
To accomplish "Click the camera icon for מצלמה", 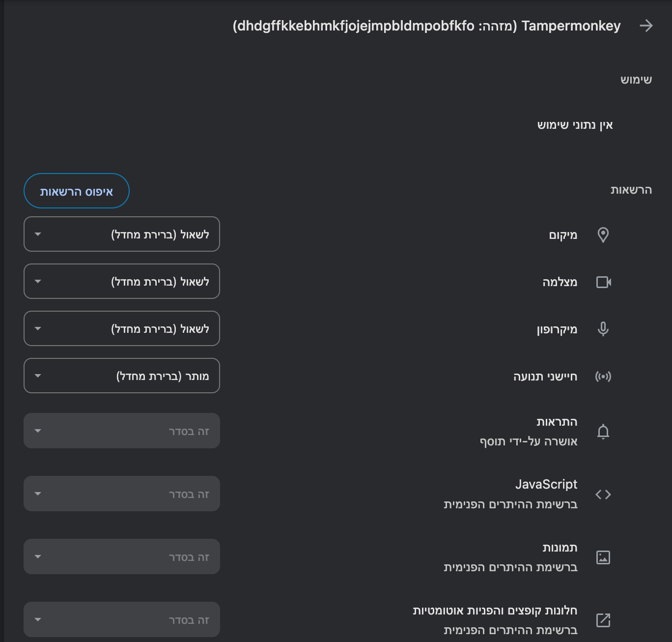I will pos(604,282).
